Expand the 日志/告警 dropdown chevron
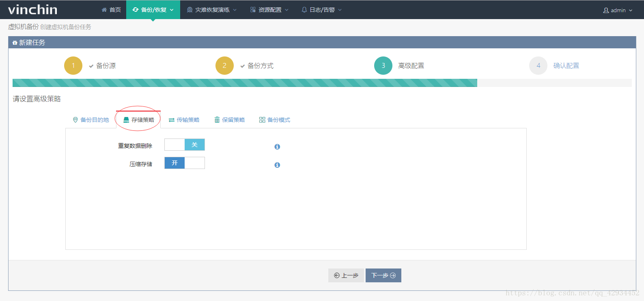The image size is (644, 301). tap(340, 10)
